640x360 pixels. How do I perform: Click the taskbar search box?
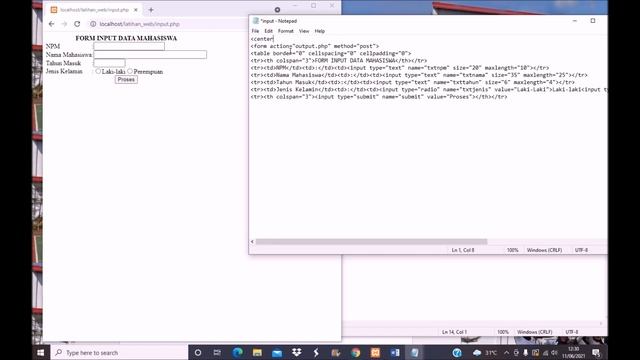coord(119,352)
